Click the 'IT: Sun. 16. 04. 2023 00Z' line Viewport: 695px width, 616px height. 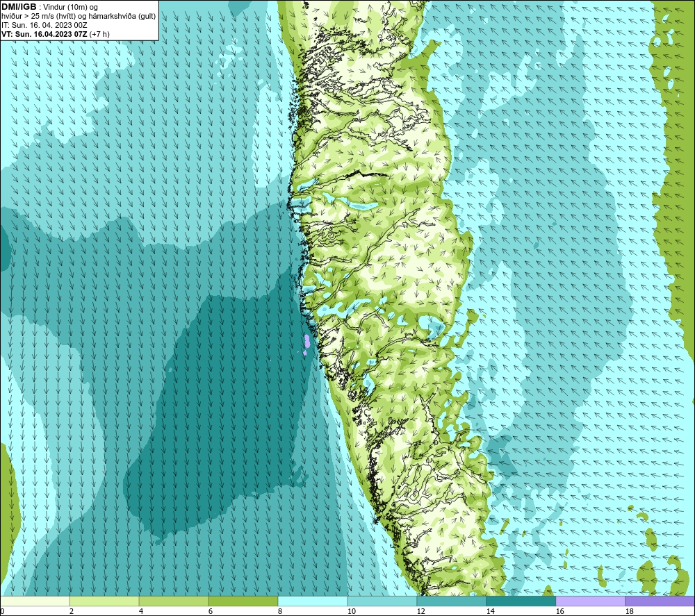tap(44, 25)
